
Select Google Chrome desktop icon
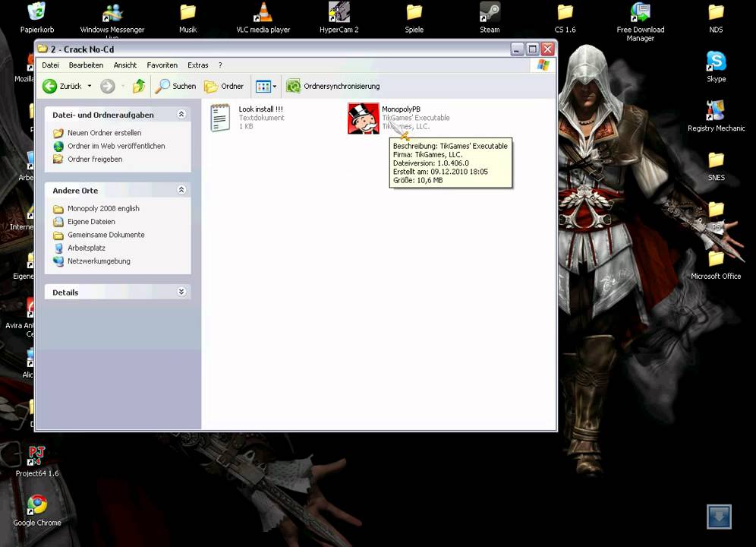(37, 511)
